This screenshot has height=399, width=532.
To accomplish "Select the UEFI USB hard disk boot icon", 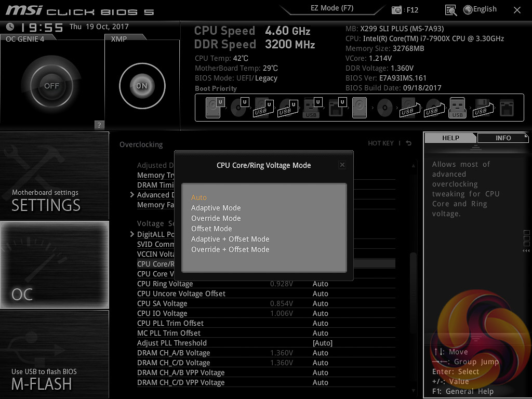I will [x=263, y=108].
